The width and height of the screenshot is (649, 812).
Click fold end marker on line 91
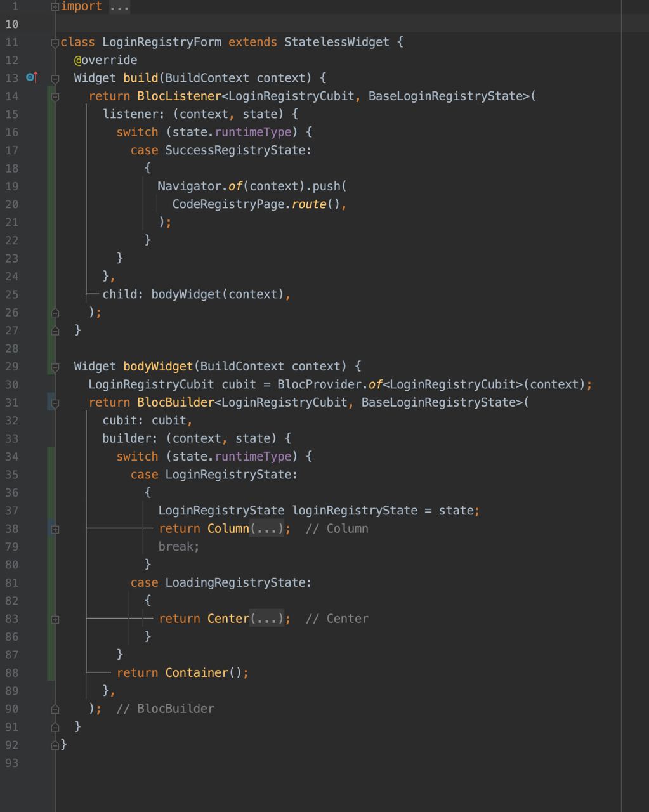click(x=55, y=727)
